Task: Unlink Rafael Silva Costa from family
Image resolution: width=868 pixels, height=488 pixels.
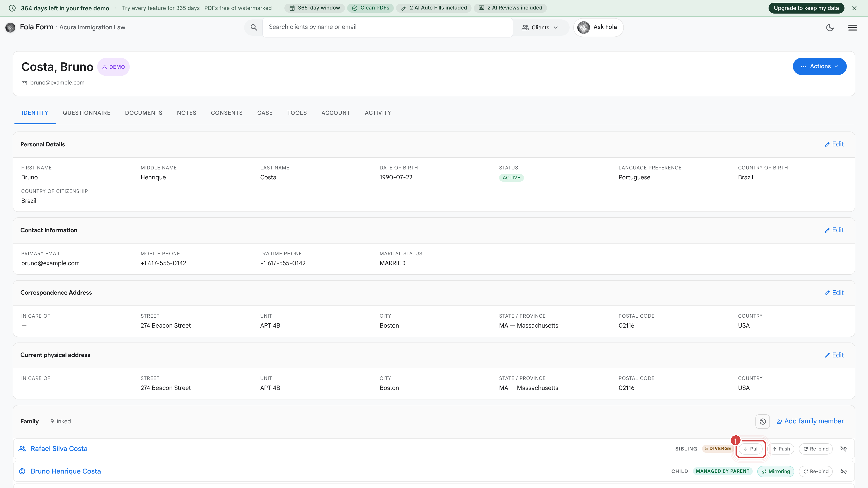Action: 843,449
